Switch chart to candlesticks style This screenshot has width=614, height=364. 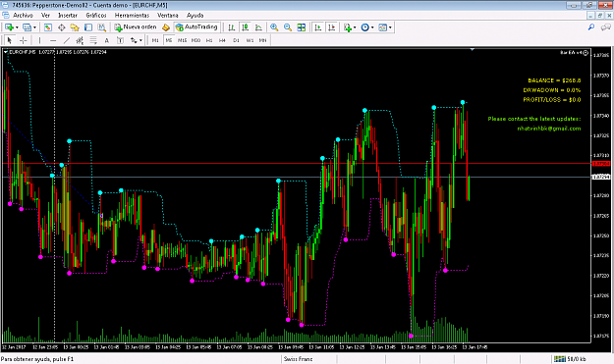[246, 27]
